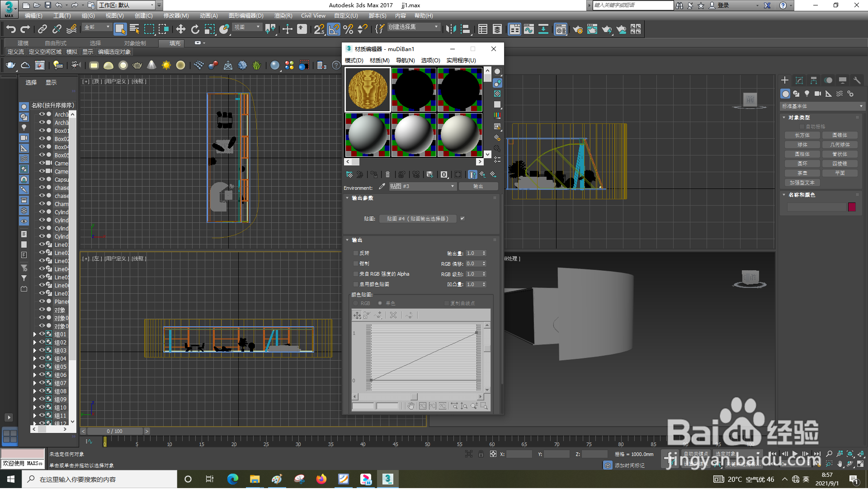Select the Select and Move tool

coord(181,29)
